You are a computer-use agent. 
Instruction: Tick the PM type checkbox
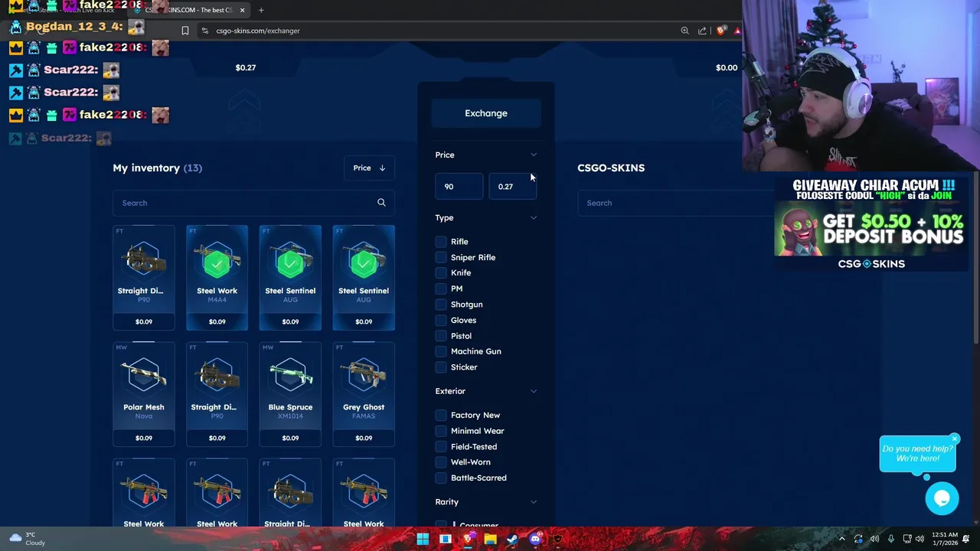click(441, 289)
